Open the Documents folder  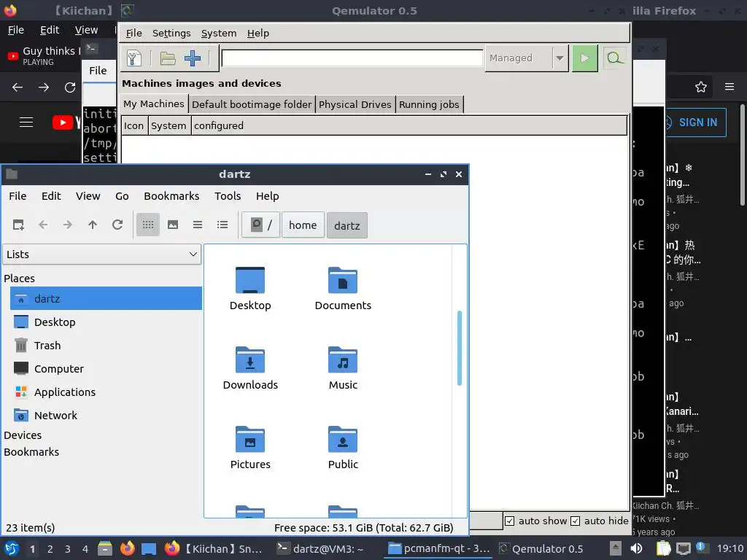(x=343, y=289)
